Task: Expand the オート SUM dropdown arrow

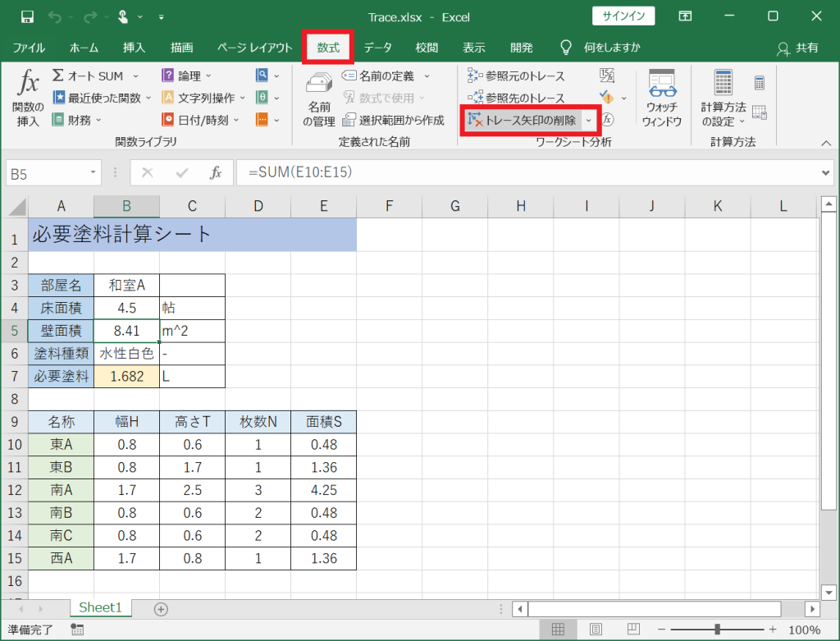Action: point(136,76)
